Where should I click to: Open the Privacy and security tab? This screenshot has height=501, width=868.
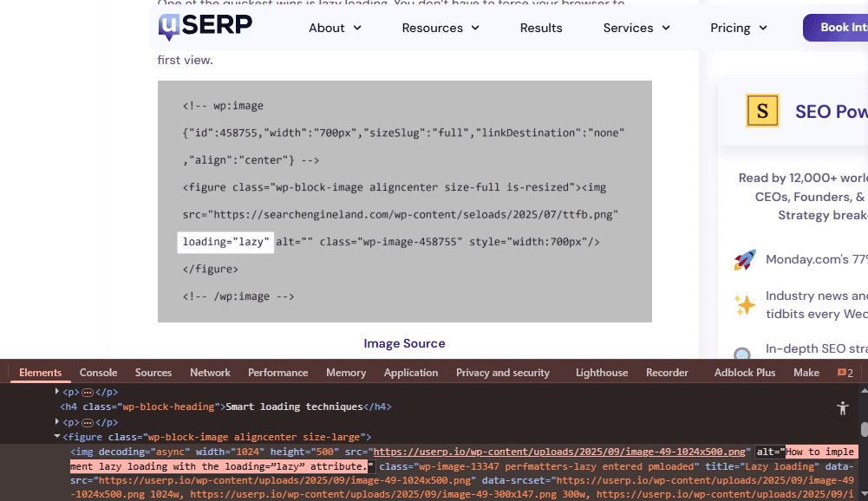[503, 373]
